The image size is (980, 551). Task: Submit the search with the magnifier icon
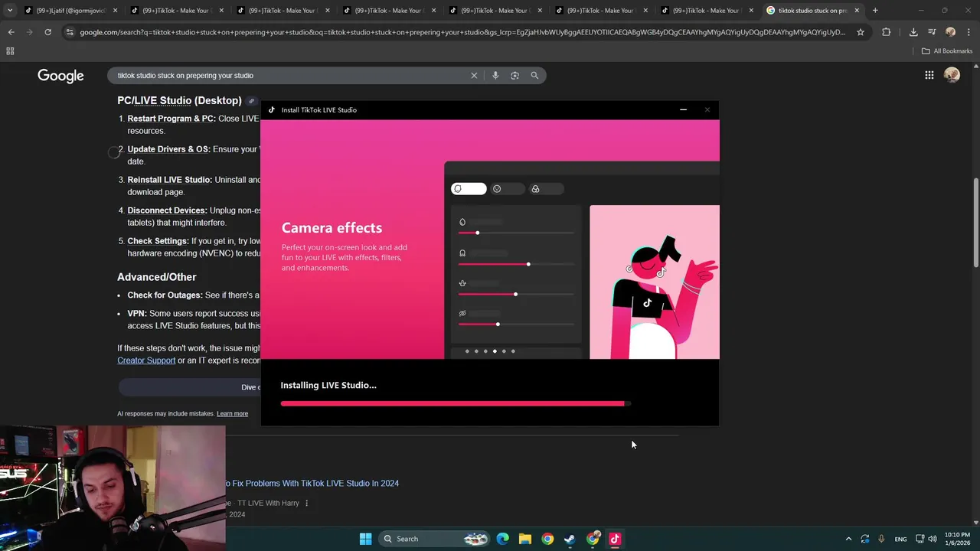534,75
